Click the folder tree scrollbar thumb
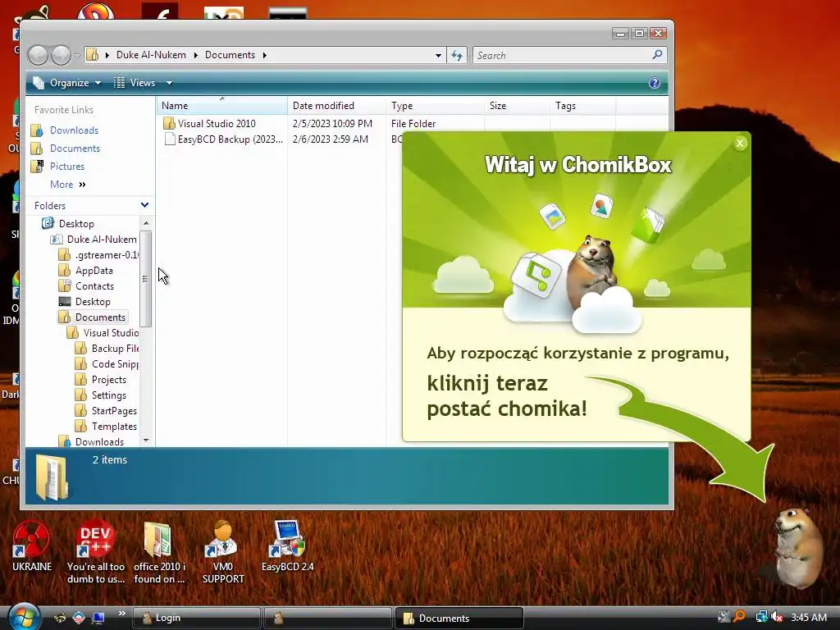840x630 pixels. coord(146,279)
